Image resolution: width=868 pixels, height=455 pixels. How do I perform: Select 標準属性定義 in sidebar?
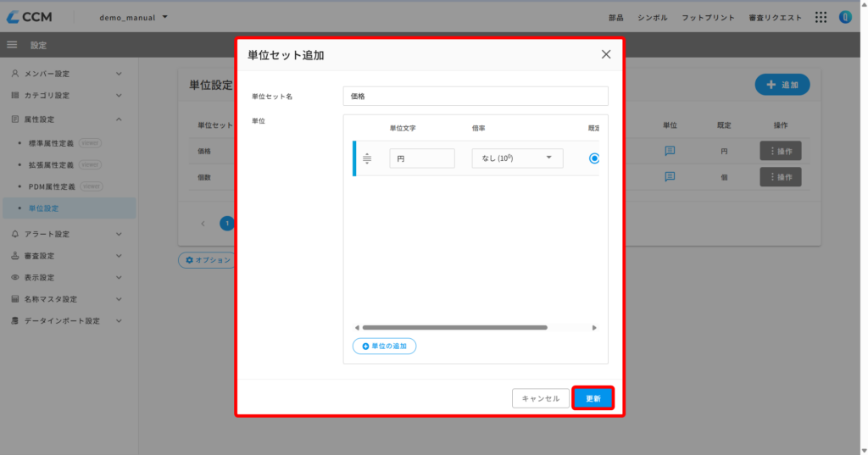click(x=51, y=143)
